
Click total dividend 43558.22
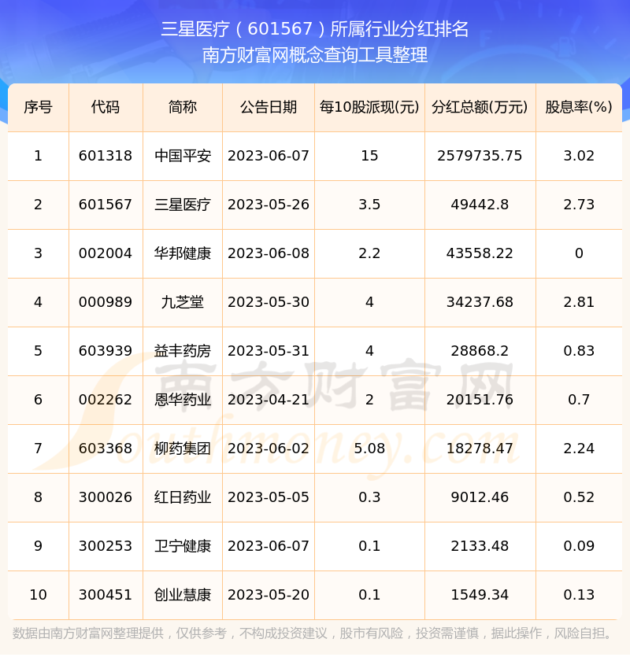[x=480, y=253]
